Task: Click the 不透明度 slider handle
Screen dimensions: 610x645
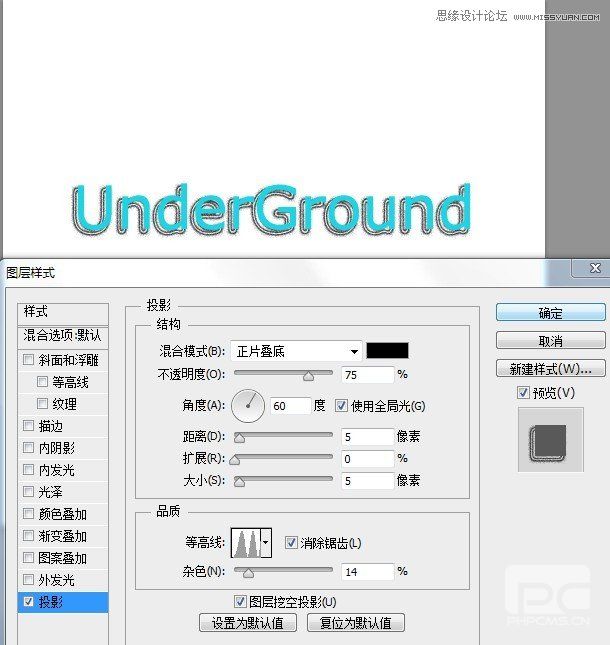Action: [308, 376]
